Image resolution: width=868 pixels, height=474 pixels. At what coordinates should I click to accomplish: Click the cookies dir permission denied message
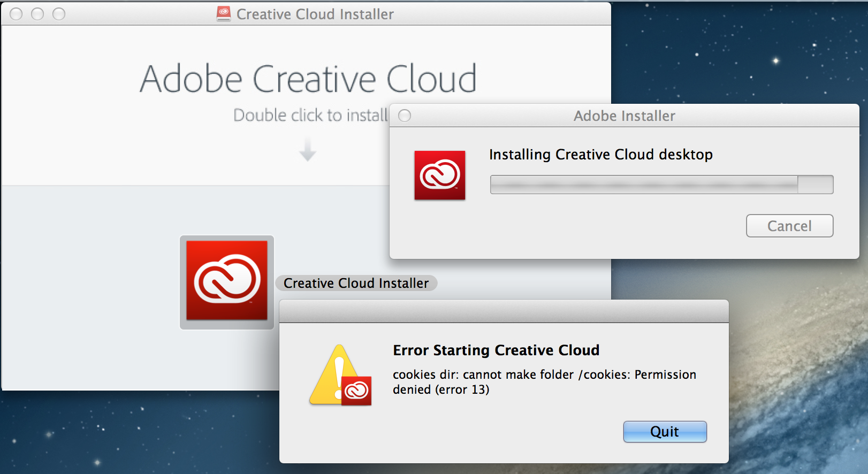coord(544,382)
